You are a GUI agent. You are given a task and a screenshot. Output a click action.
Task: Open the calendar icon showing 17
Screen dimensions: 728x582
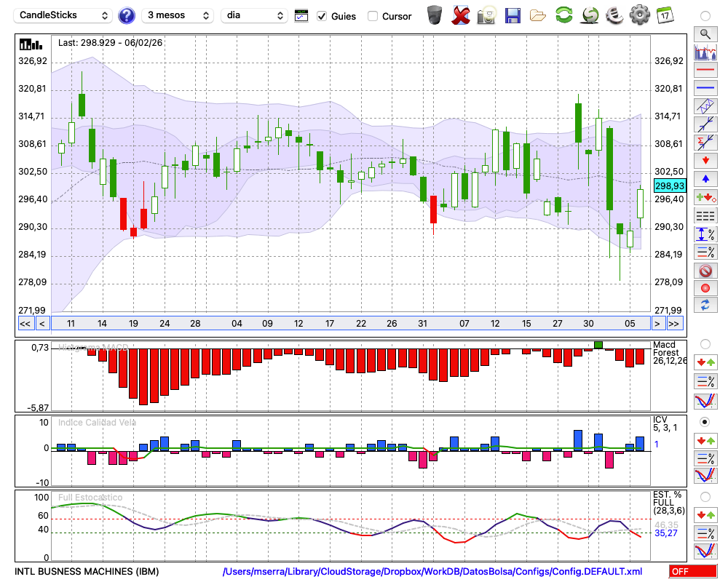665,15
